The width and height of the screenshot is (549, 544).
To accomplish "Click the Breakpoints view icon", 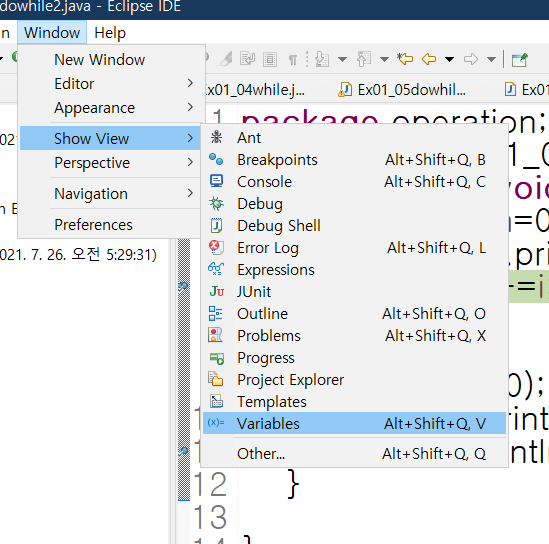I will [x=216, y=159].
